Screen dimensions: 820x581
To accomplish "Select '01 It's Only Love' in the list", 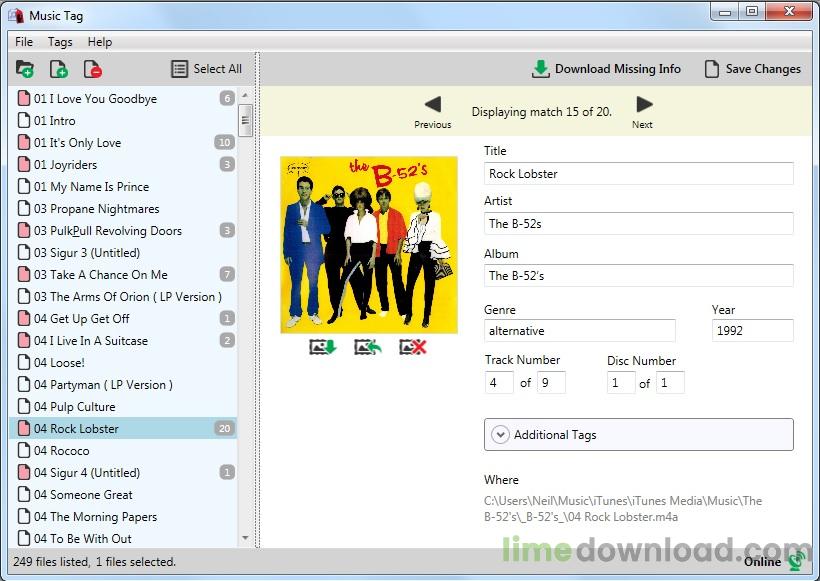I will click(x=123, y=142).
